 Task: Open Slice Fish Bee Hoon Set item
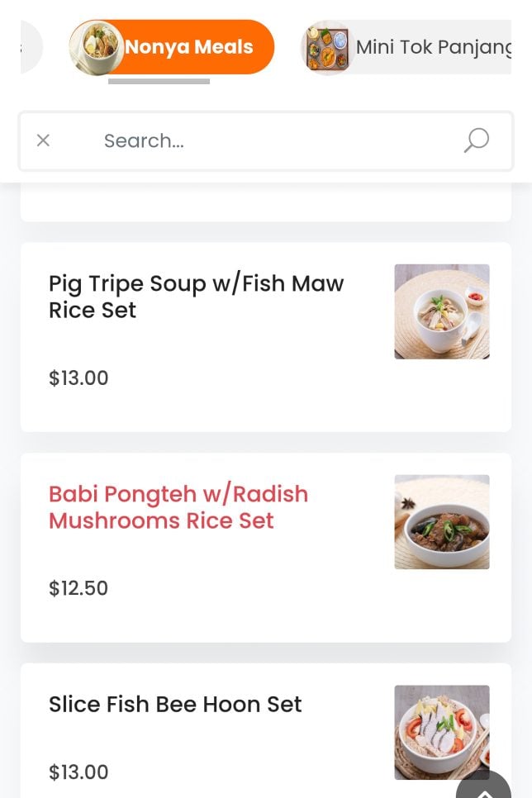point(175,705)
